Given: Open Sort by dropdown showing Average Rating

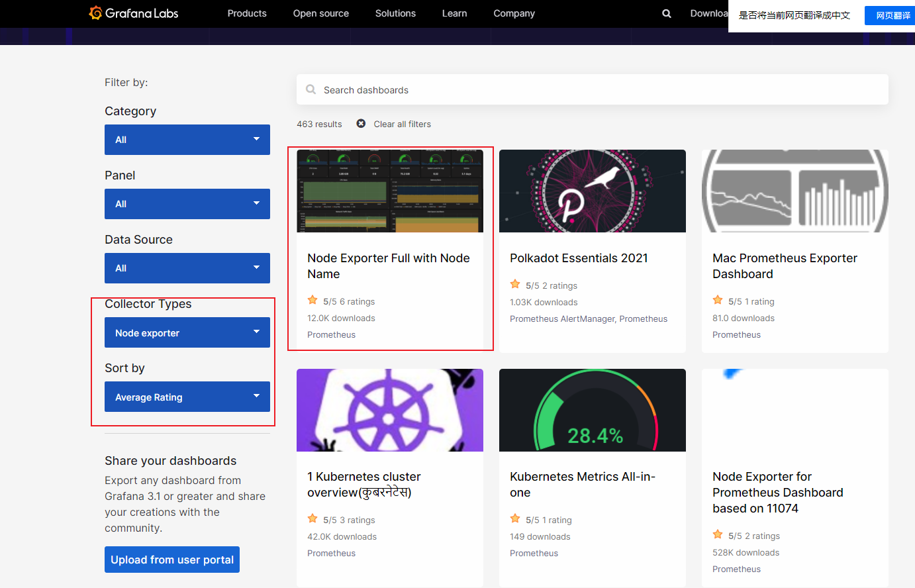Looking at the screenshot, I should 187,397.
